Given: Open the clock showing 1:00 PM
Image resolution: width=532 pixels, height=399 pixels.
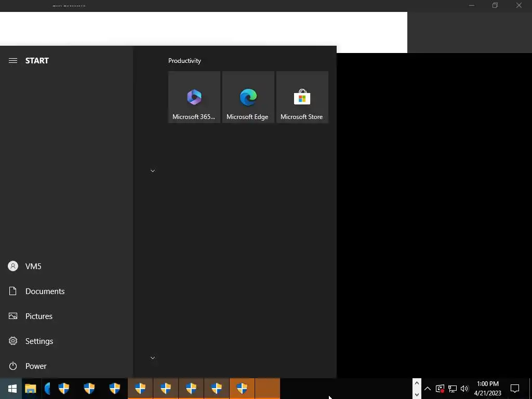Looking at the screenshot, I should [487, 389].
